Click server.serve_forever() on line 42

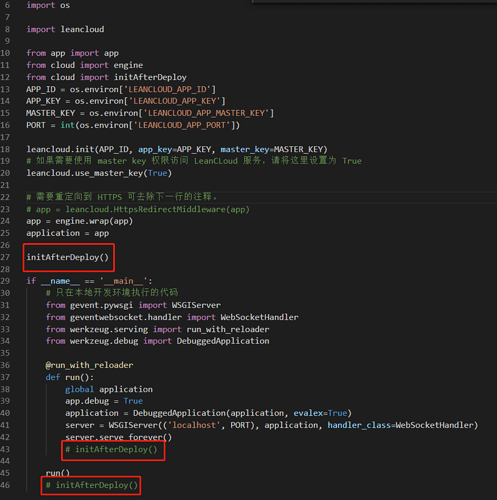pos(119,437)
